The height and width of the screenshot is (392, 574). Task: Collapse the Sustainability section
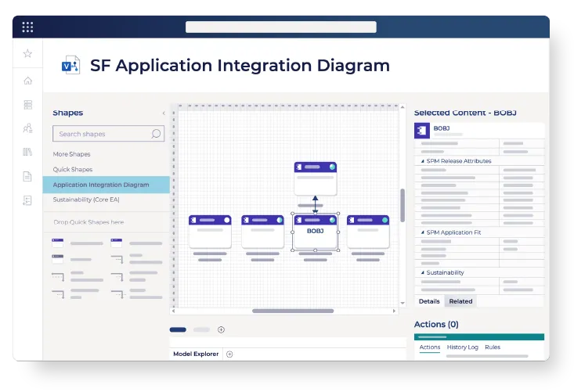point(422,273)
